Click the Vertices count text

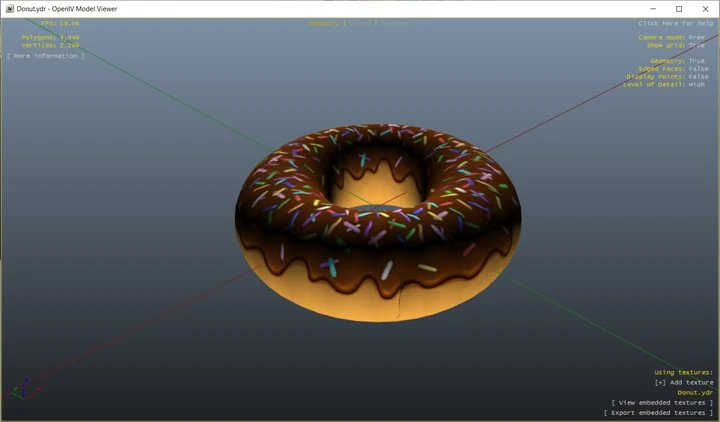[51, 45]
